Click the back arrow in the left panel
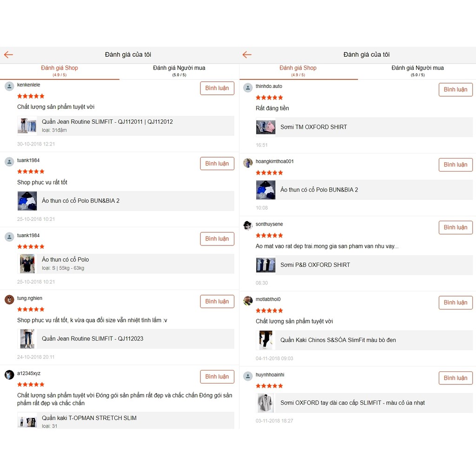This screenshot has width=476, height=476. pos(8,55)
